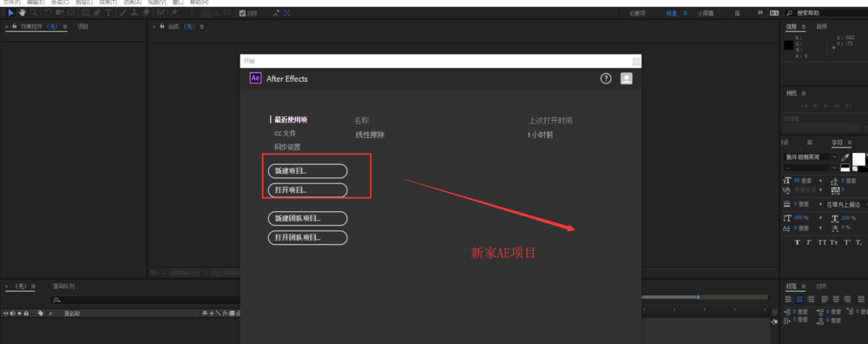This screenshot has width=868, height=344.
Task: Select the Pen tool
Action: [x=97, y=12]
